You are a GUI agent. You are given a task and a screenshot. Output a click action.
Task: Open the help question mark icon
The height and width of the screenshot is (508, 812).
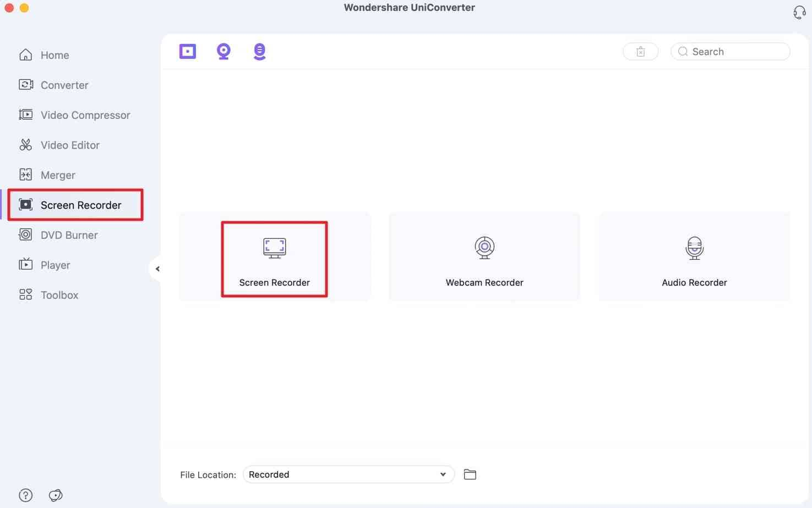[x=25, y=495]
